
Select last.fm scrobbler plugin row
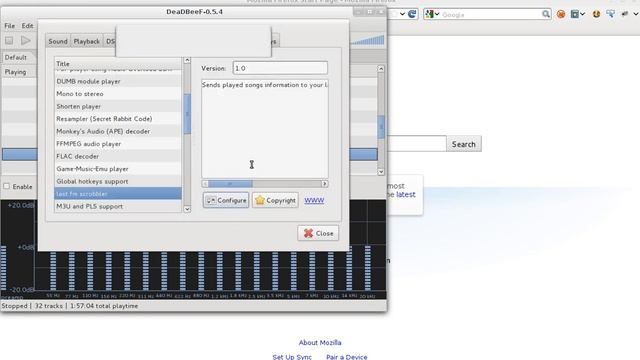point(118,194)
